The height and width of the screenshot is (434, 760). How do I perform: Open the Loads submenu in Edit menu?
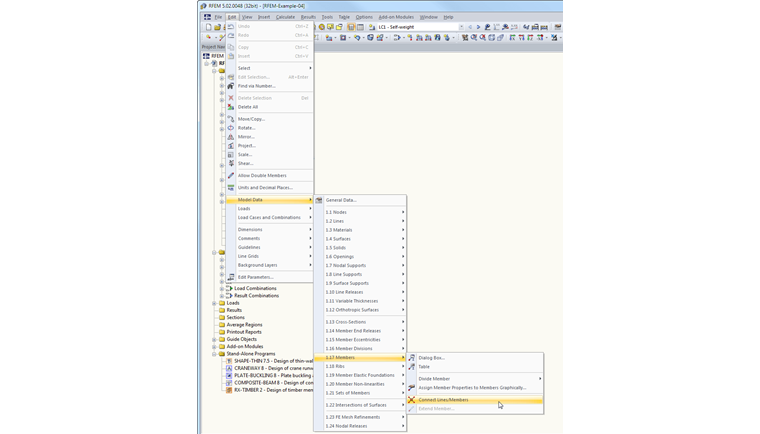(x=269, y=209)
